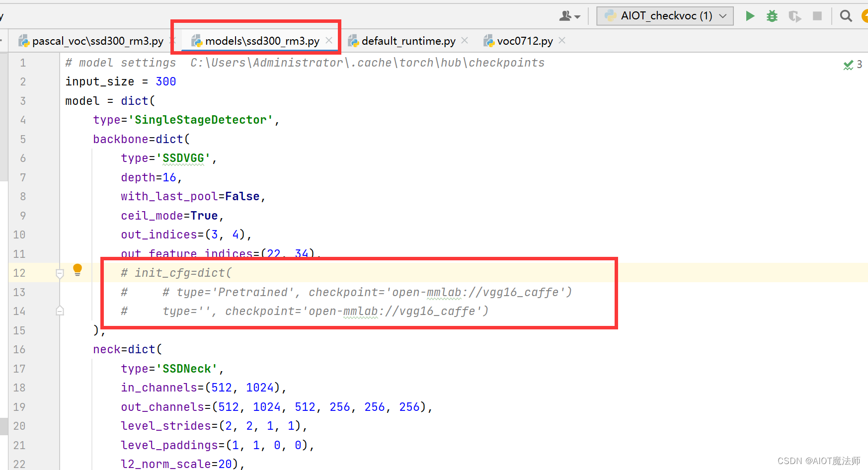Click the yellow light bulb intention icon
Image resolution: width=868 pixels, height=470 pixels.
tap(78, 270)
